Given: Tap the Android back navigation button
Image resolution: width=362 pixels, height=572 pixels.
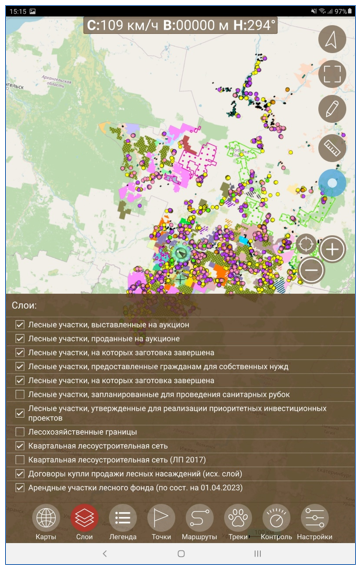Looking at the screenshot, I should pos(105,554).
